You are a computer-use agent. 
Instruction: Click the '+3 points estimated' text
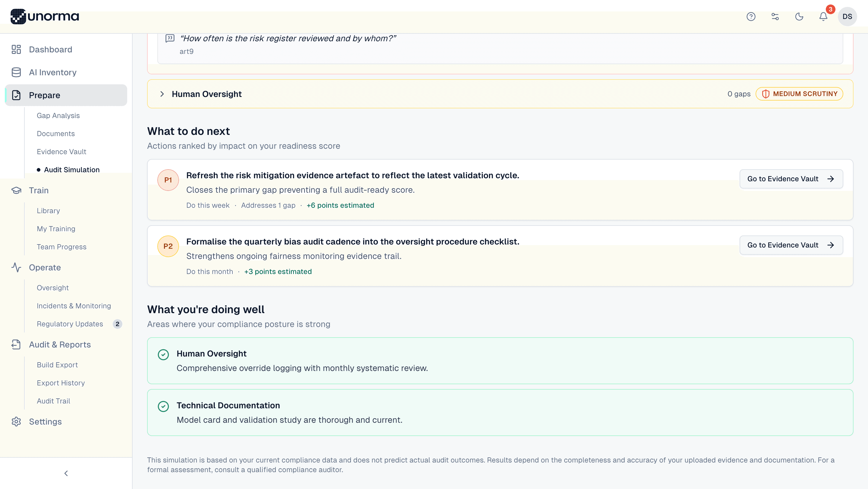(278, 272)
